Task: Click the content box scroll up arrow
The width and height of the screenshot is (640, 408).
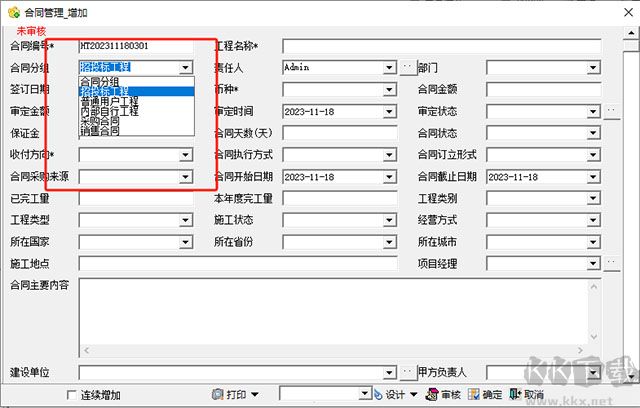Action: (x=594, y=287)
